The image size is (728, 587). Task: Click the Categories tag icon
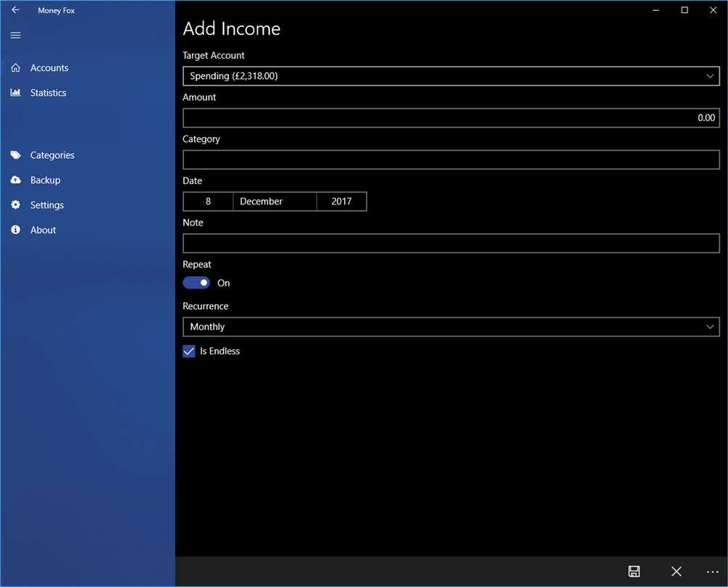point(15,155)
